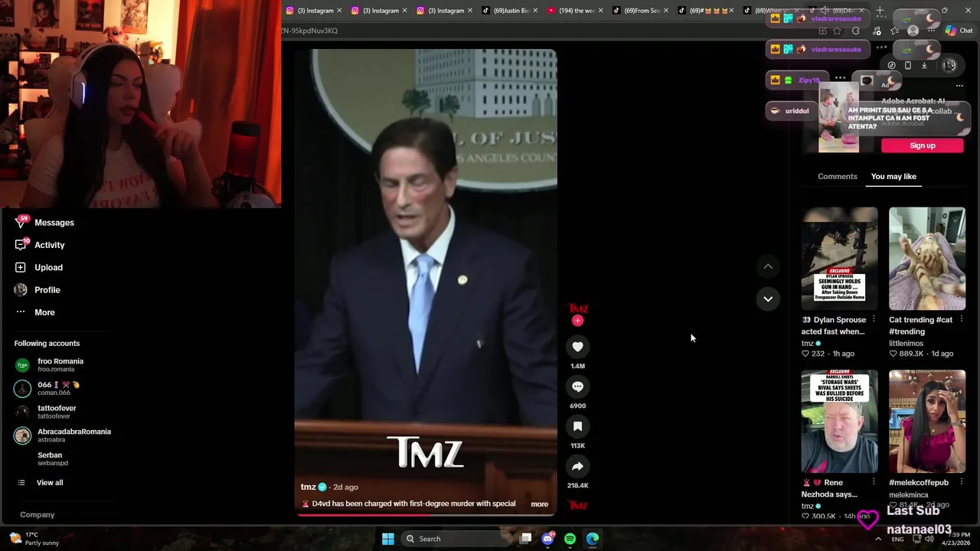This screenshot has width=980, height=551.
Task: Show hidden system tray icons
Action: pyautogui.click(x=878, y=539)
